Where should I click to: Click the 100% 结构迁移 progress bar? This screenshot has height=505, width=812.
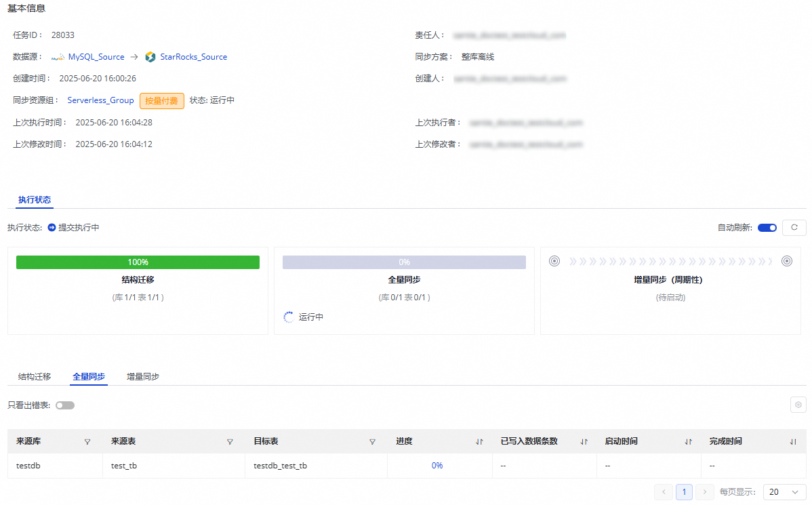click(x=138, y=262)
